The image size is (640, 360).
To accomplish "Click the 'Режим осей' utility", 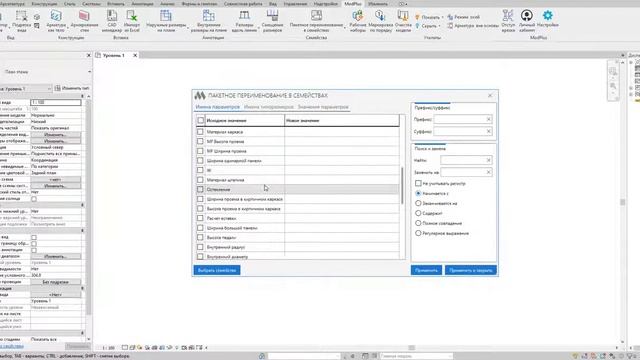I will tap(464, 17).
